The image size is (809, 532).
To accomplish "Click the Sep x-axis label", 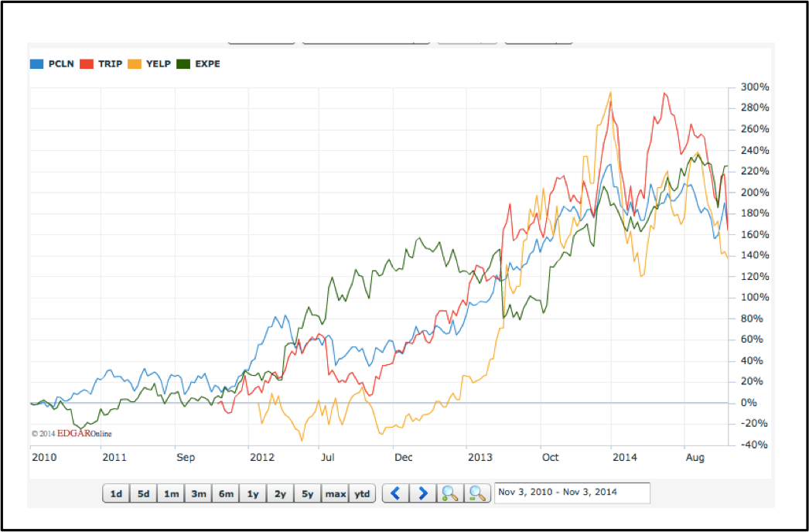I will [x=186, y=458].
